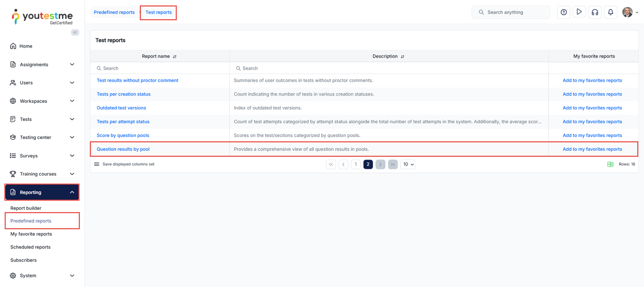The height and width of the screenshot is (287, 644).
Task: Add Tests per creation status to favorites
Action: (x=592, y=94)
